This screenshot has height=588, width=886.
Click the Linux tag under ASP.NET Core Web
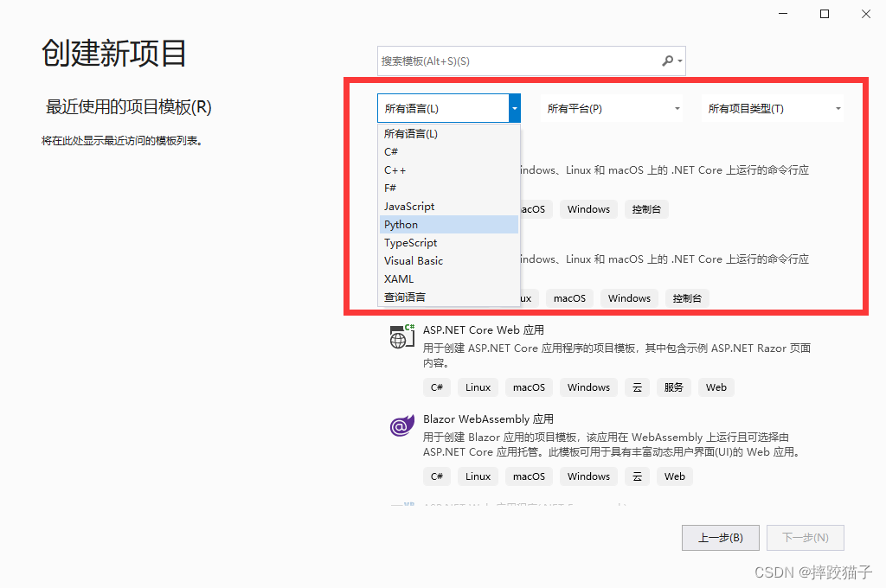coord(478,387)
